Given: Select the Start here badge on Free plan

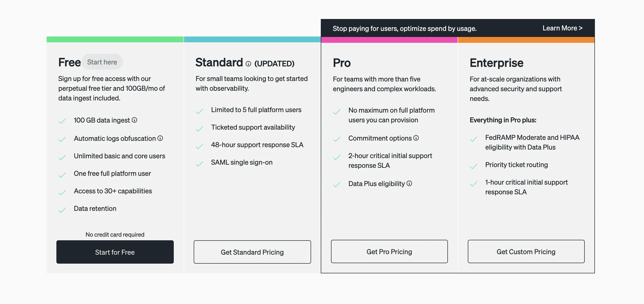Looking at the screenshot, I should click(x=102, y=62).
